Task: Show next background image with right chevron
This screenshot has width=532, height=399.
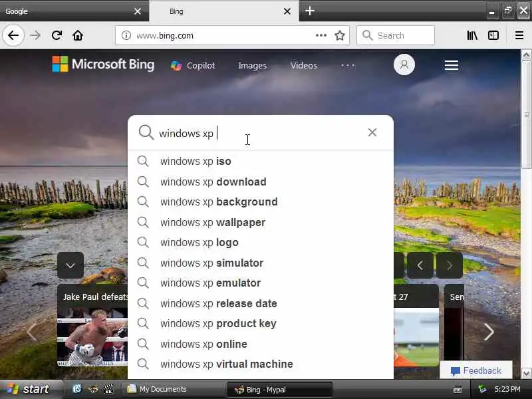Action: tap(450, 265)
